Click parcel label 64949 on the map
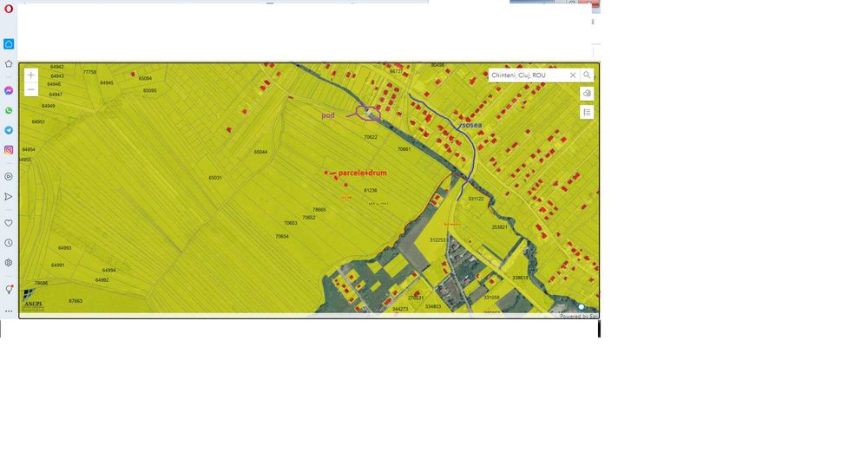The height and width of the screenshot is (465, 868). click(48, 106)
